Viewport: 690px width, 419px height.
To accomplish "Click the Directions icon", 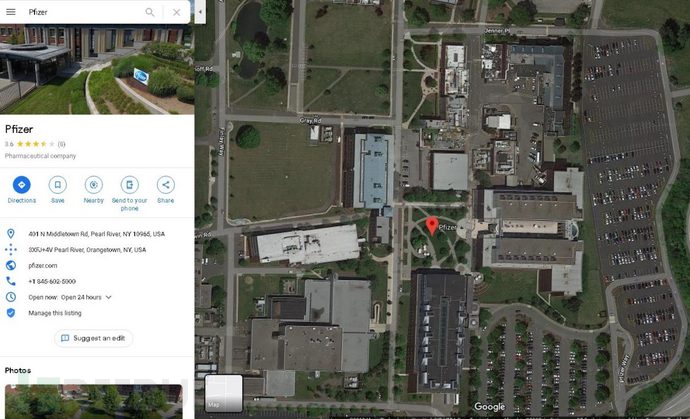I will pyautogui.click(x=22, y=185).
